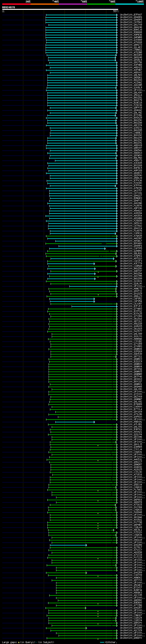This screenshot has height=644, width=146.
Task: Click the short green bar for UniRef100_Q06ZR7
Action: (66, 608)
